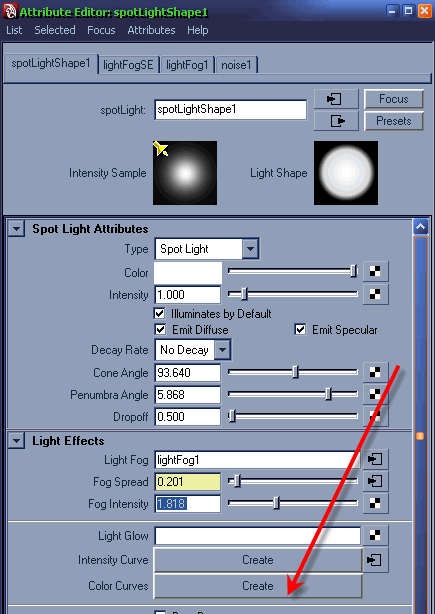This screenshot has height=614, width=435.
Task: Switch to the lightFogSE tab
Action: pos(128,65)
